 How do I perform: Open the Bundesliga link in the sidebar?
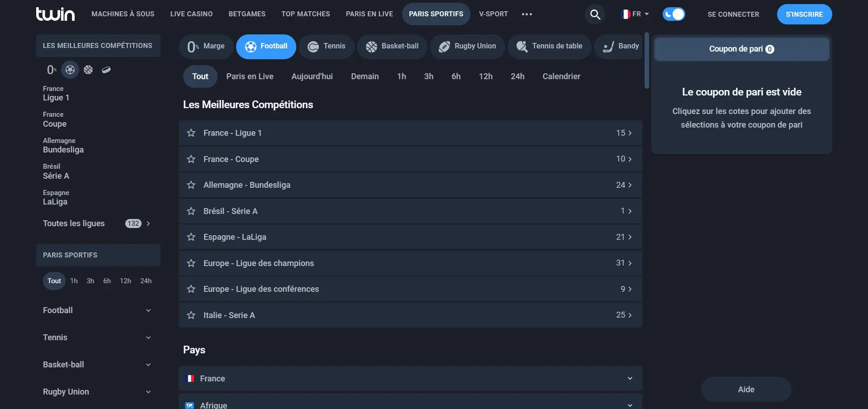click(63, 146)
